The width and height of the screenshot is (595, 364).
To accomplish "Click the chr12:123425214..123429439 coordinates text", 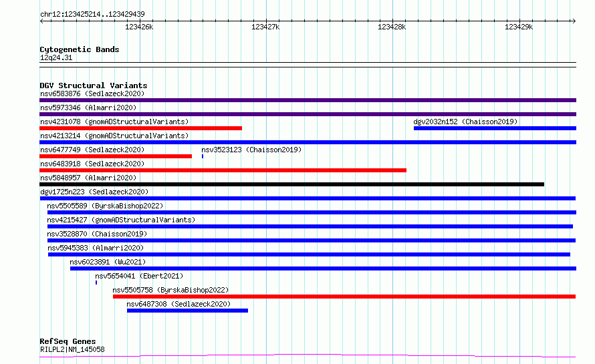I will pyautogui.click(x=92, y=14).
